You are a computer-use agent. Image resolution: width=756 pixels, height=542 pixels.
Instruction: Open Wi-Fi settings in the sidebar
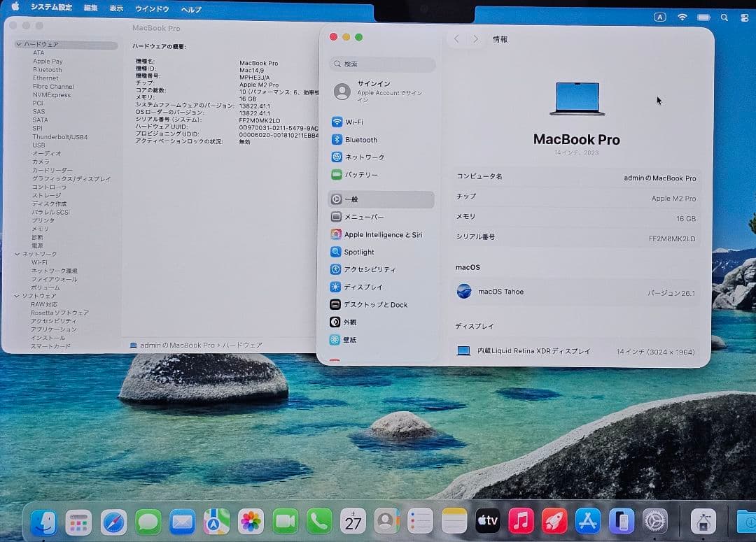pos(357,121)
